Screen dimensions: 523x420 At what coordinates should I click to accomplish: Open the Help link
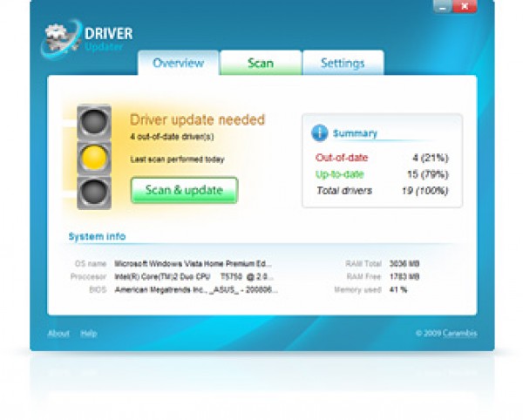(89, 334)
